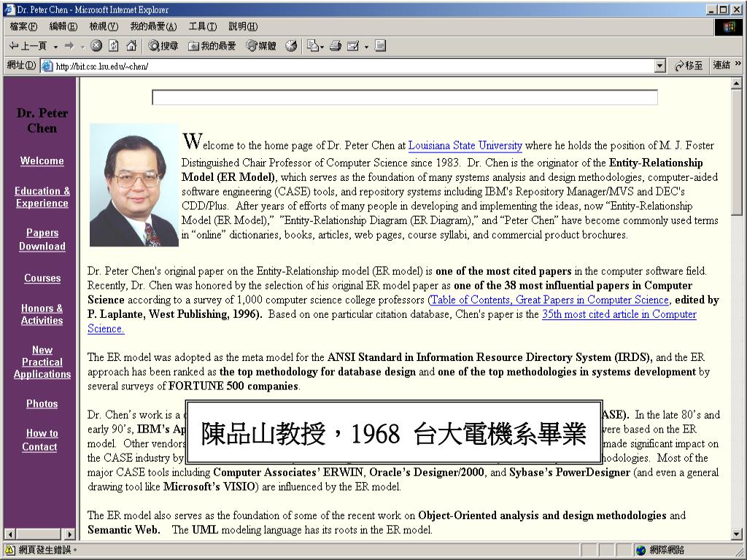Click the 網際網路 zone globe icon
The width and height of the screenshot is (747, 560).
640,550
